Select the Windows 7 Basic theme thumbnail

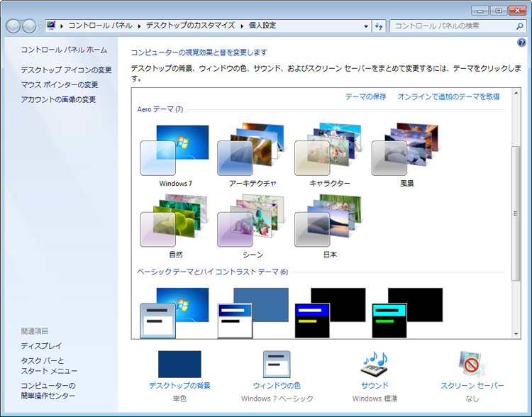[x=174, y=313]
